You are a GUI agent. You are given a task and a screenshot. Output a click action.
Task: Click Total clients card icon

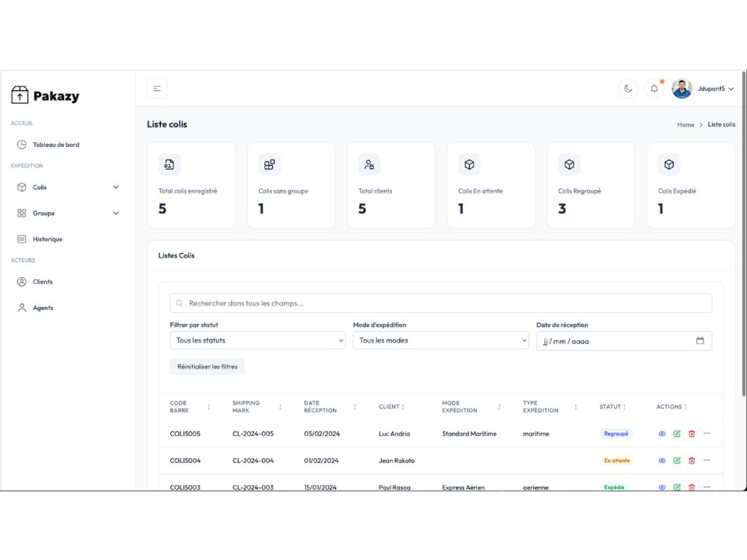(x=369, y=165)
